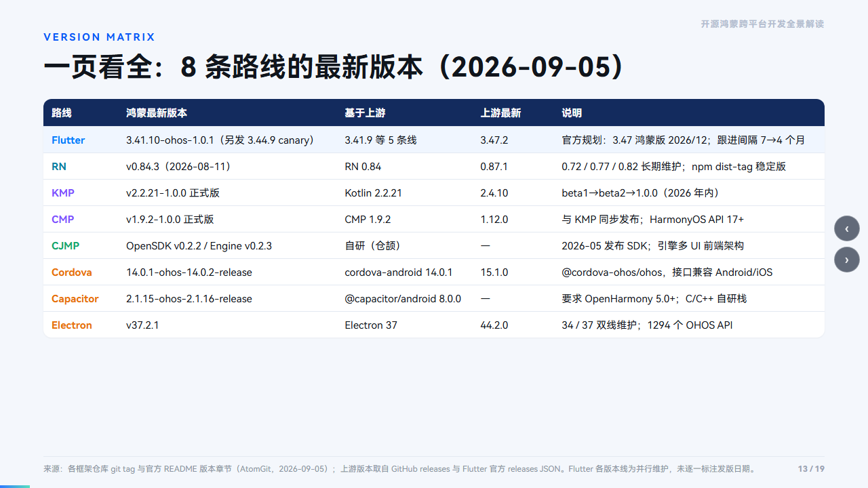Select upstream latest value 2.4.10
This screenshot has width=868, height=488.
(x=494, y=193)
